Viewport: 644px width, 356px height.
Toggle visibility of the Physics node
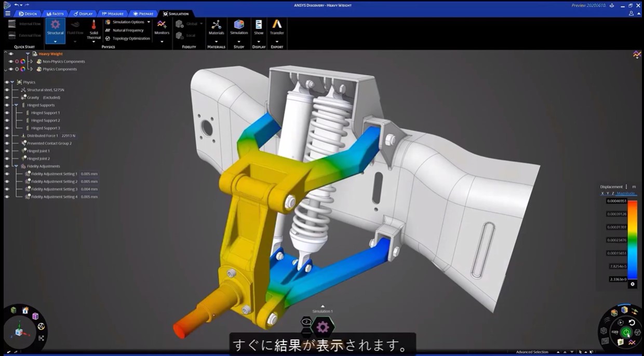click(7, 82)
